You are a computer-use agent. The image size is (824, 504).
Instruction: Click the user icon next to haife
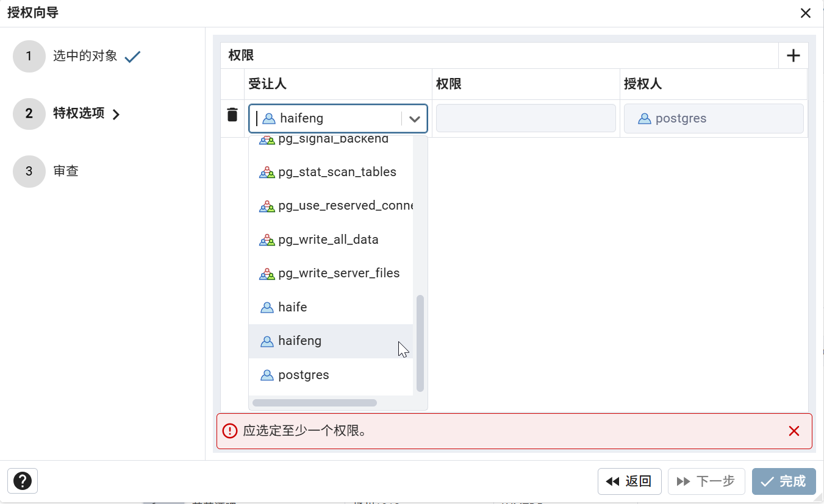coord(267,308)
